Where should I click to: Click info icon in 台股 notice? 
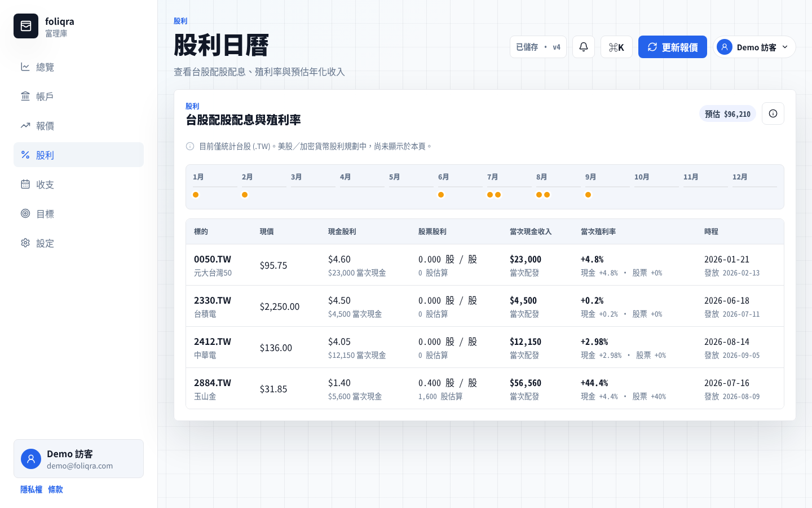coord(190,146)
